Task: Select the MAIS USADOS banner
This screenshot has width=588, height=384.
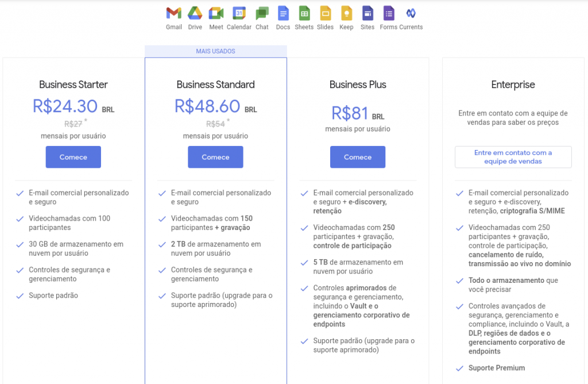Action: (x=216, y=51)
